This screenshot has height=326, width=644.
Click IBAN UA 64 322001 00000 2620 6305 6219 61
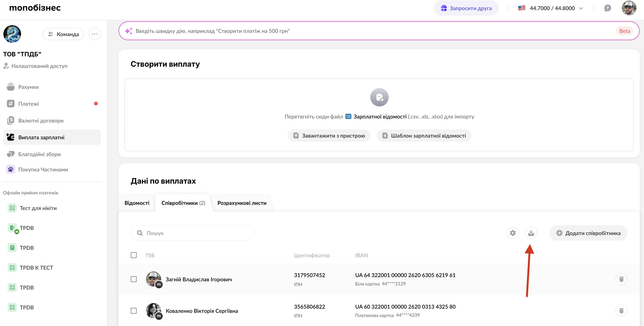405,275
